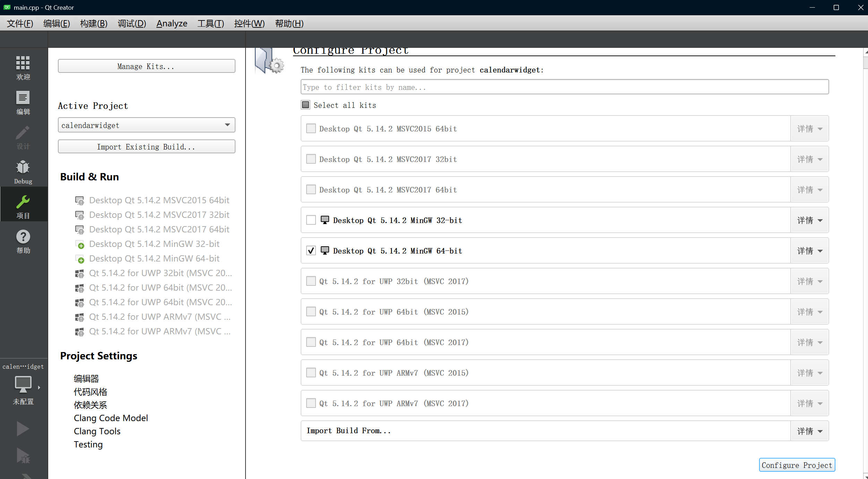Viewport: 868px width, 479px height.
Task: Enable the Desktop Qt MinGW 32-bit checkbox
Action: coord(311,220)
